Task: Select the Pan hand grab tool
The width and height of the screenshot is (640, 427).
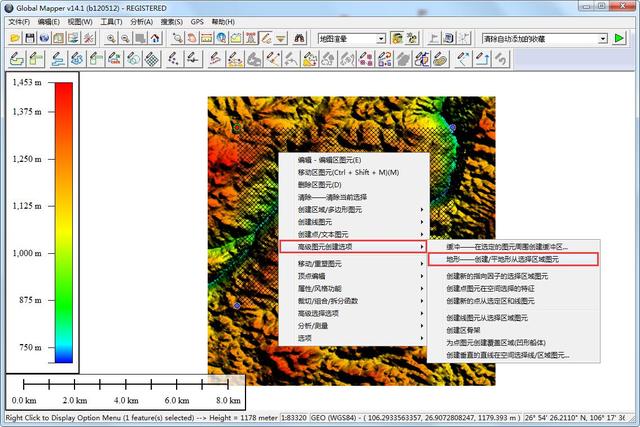Action: coord(192,38)
